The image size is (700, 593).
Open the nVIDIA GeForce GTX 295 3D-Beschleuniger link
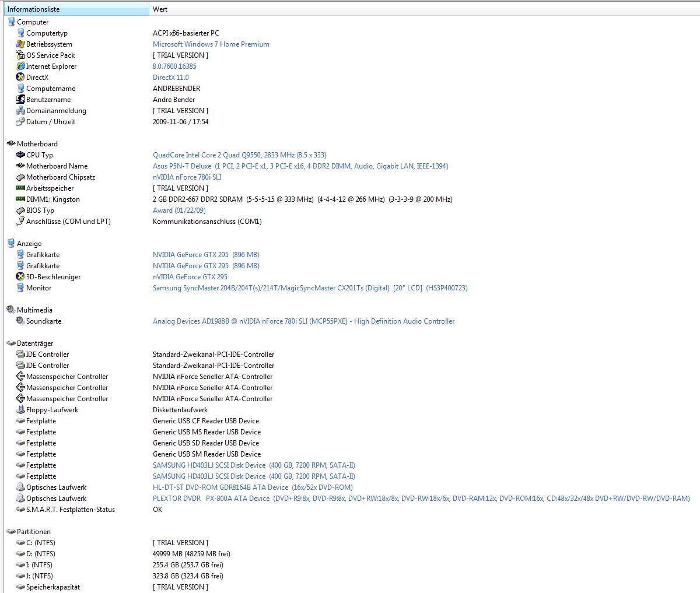click(x=190, y=277)
